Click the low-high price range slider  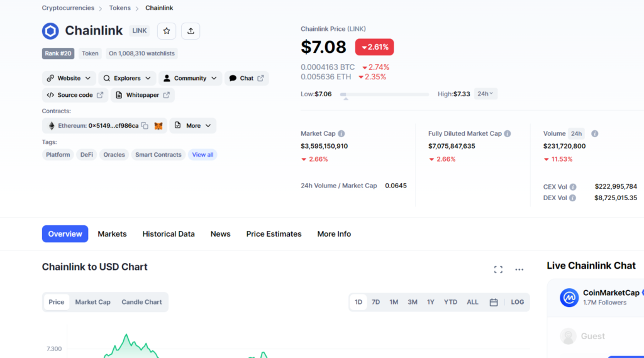384,94
